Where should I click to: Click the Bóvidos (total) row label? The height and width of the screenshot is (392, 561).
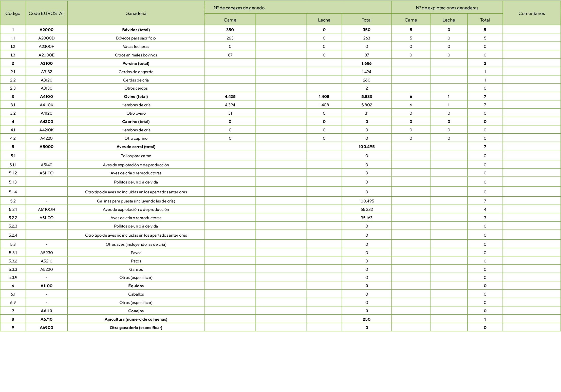coord(136,30)
